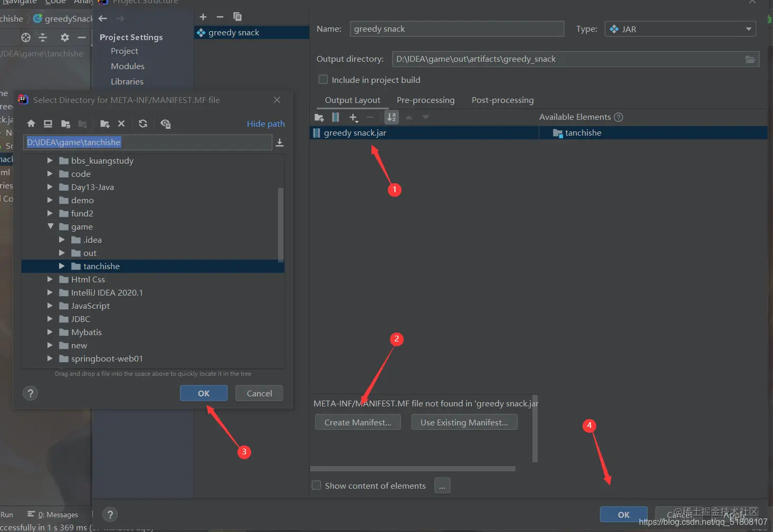
Task: Click Create Manifest button
Action: click(x=358, y=423)
